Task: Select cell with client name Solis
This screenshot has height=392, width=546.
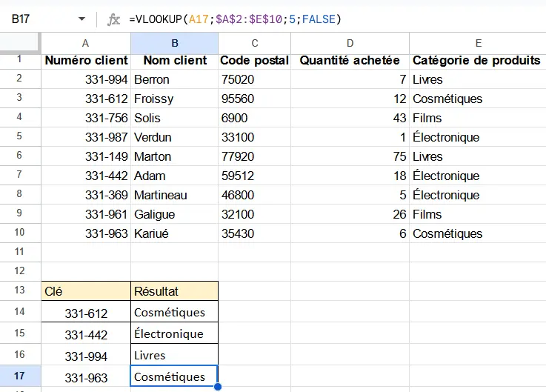Action: [174, 118]
